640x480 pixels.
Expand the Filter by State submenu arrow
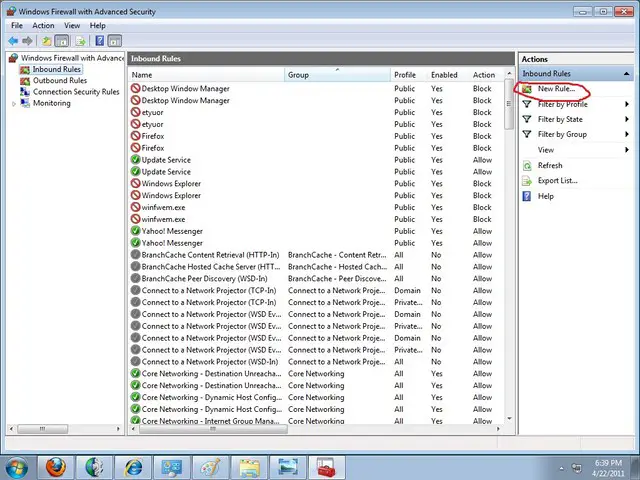627,119
